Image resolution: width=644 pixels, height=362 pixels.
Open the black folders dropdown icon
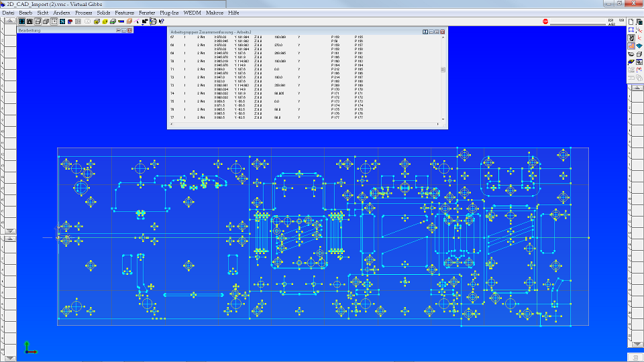[144, 21]
